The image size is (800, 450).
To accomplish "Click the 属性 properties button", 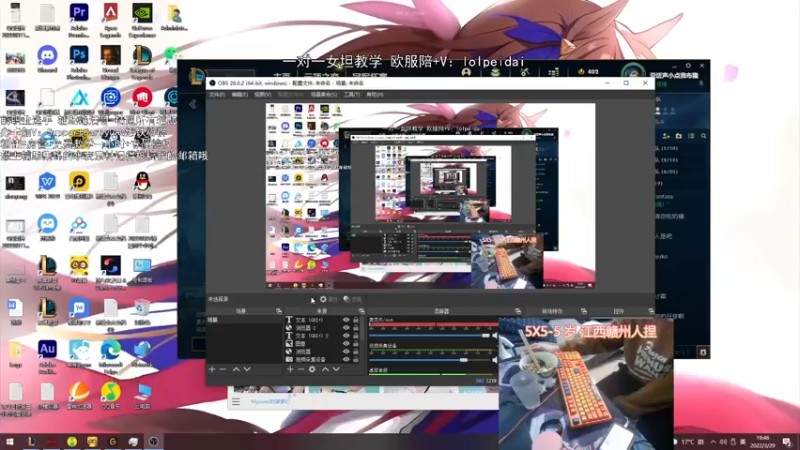I will 329,299.
